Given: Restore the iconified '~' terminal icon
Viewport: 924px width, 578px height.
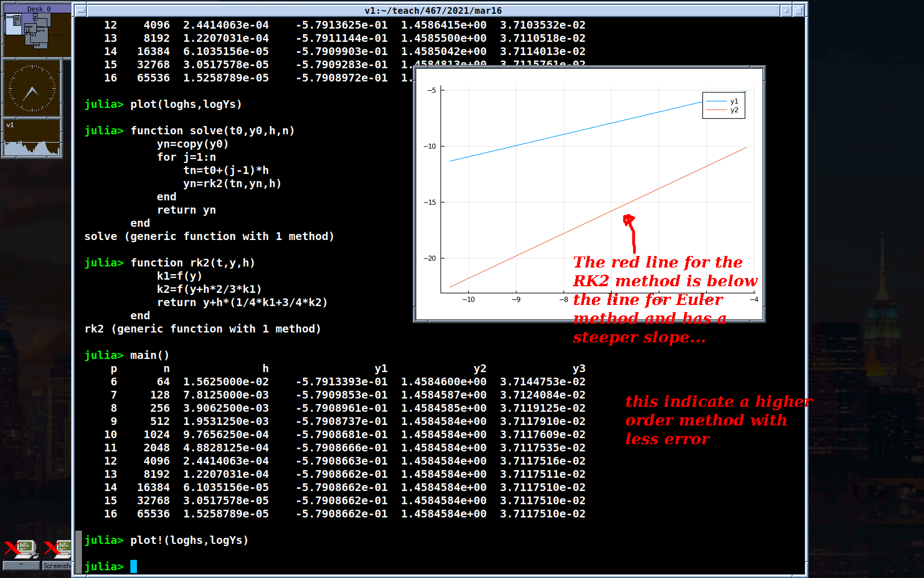Looking at the screenshot, I should point(21,549).
